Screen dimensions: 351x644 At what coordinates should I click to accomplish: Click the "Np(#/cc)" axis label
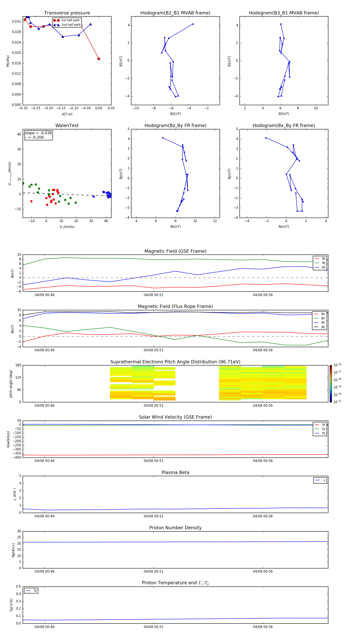coord(13,550)
